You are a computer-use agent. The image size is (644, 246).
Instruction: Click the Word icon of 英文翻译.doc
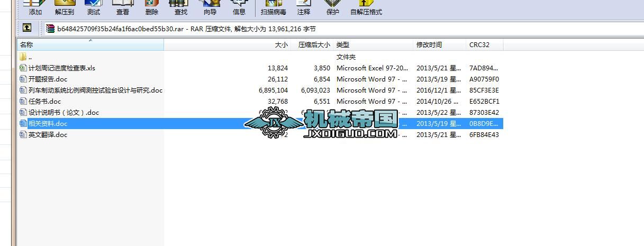(x=23, y=134)
